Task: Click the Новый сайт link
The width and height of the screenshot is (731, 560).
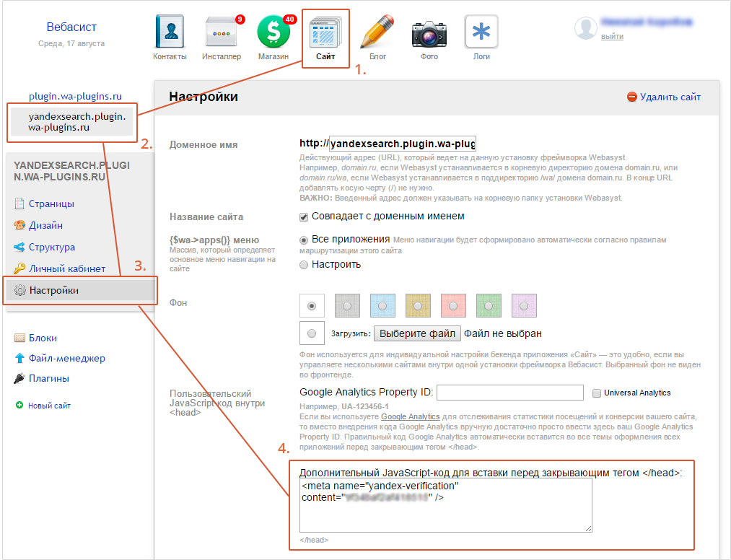Action: (x=49, y=406)
